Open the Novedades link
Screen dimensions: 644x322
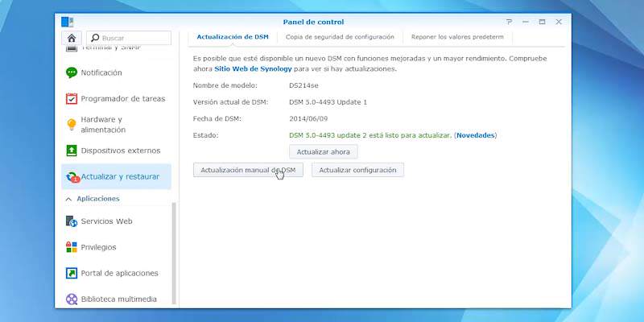(475, 135)
